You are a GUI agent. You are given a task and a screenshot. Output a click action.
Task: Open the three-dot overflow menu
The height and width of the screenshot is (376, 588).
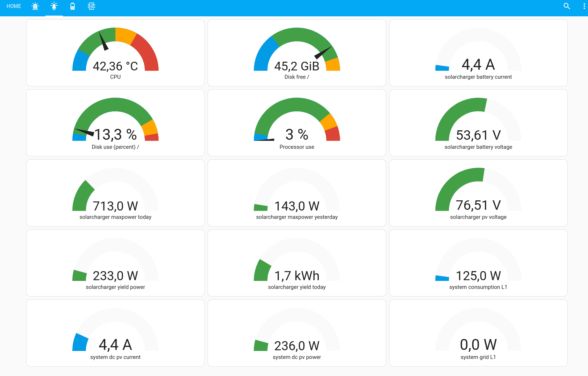coord(584,6)
